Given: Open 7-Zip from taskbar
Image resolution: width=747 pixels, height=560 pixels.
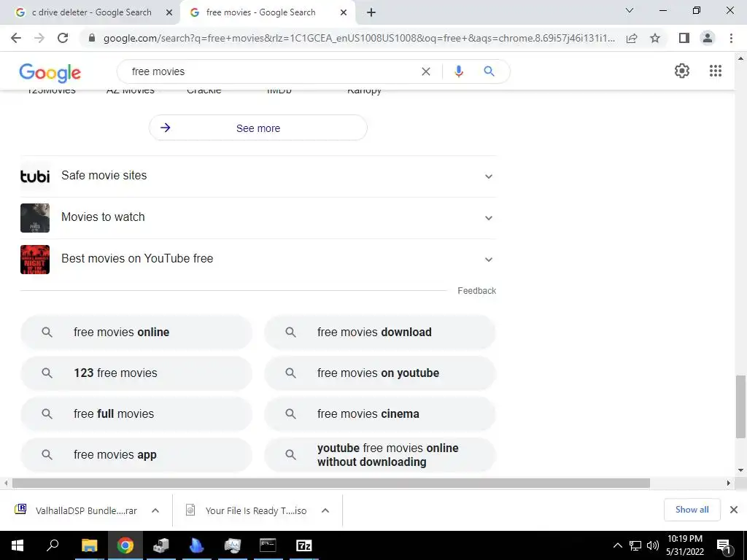Looking at the screenshot, I should (304, 545).
